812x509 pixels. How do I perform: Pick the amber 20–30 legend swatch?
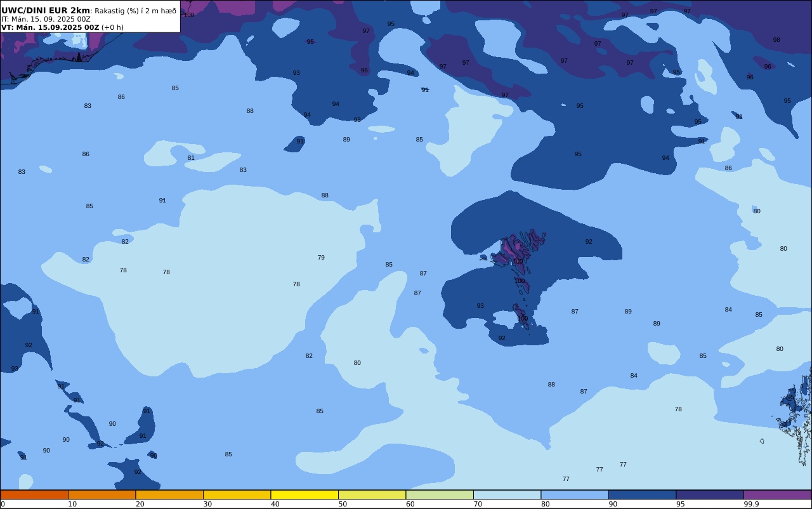click(x=169, y=494)
